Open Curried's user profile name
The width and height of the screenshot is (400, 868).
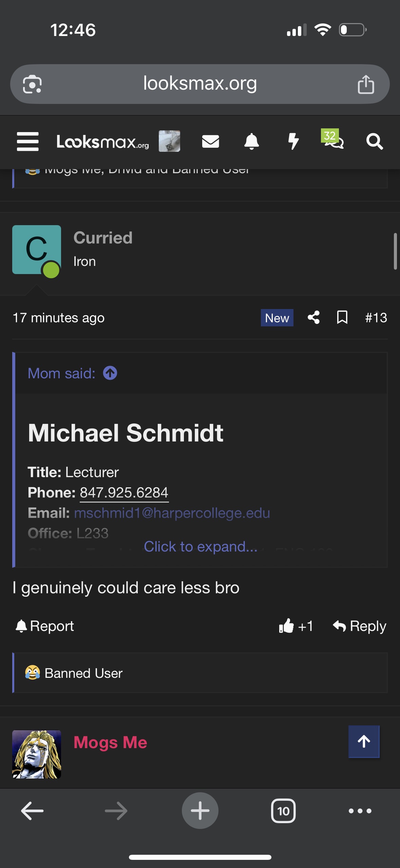pos(103,238)
